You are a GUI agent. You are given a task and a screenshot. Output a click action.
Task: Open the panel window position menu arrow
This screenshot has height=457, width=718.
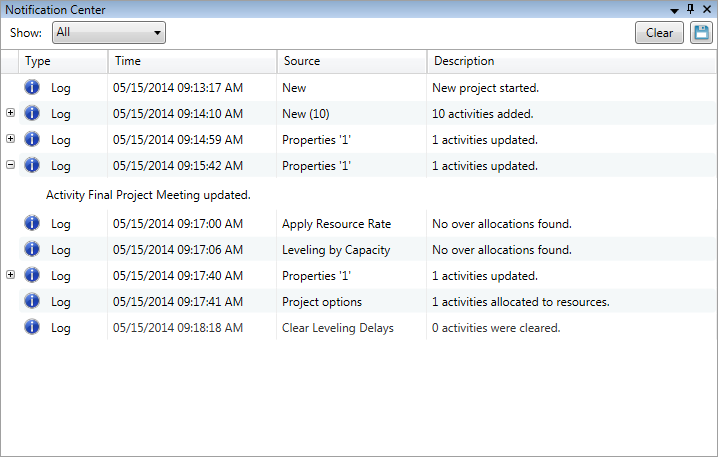click(675, 10)
